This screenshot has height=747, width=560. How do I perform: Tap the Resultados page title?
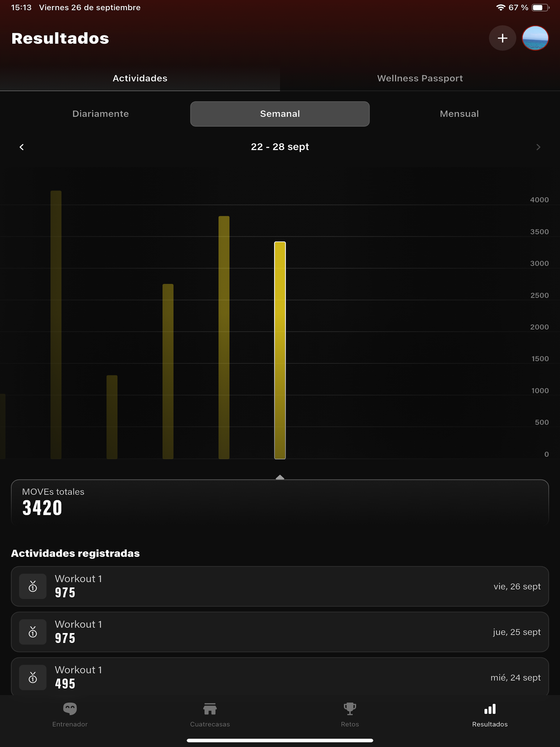click(x=60, y=38)
